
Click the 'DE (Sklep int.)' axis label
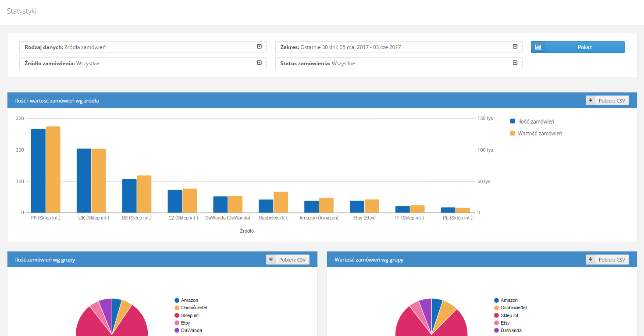coord(137,218)
